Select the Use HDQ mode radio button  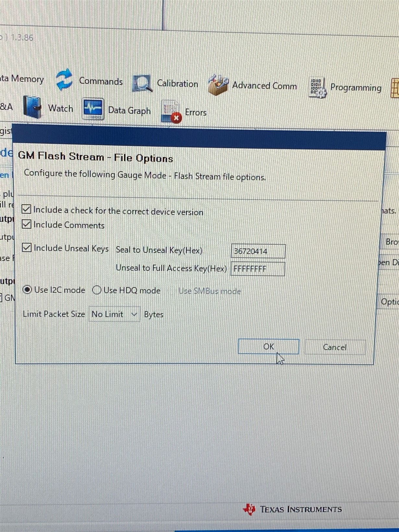point(97,290)
